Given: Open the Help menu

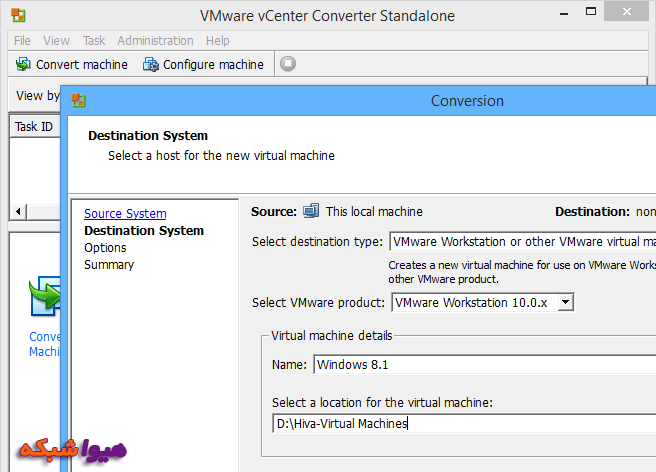Looking at the screenshot, I should tap(217, 40).
